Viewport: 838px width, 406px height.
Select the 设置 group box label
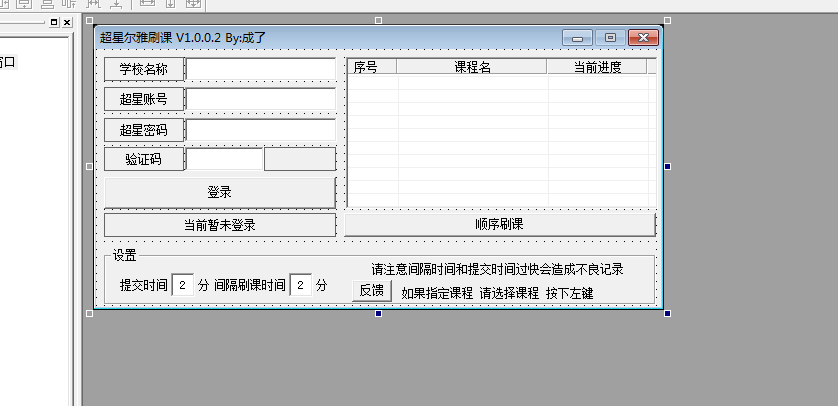[x=125, y=256]
